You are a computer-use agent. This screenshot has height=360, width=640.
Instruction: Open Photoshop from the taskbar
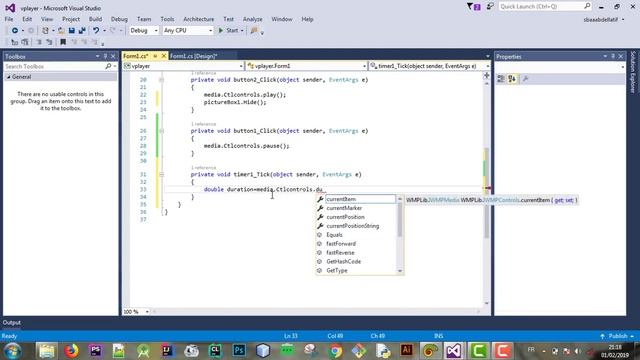click(x=239, y=351)
